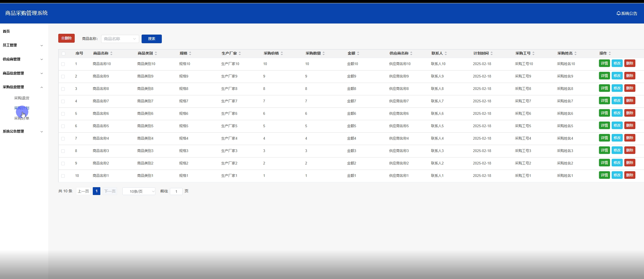Sort by 采购姓名 column sort arrows
Viewport: 644px width, 279px height.
click(x=576, y=53)
